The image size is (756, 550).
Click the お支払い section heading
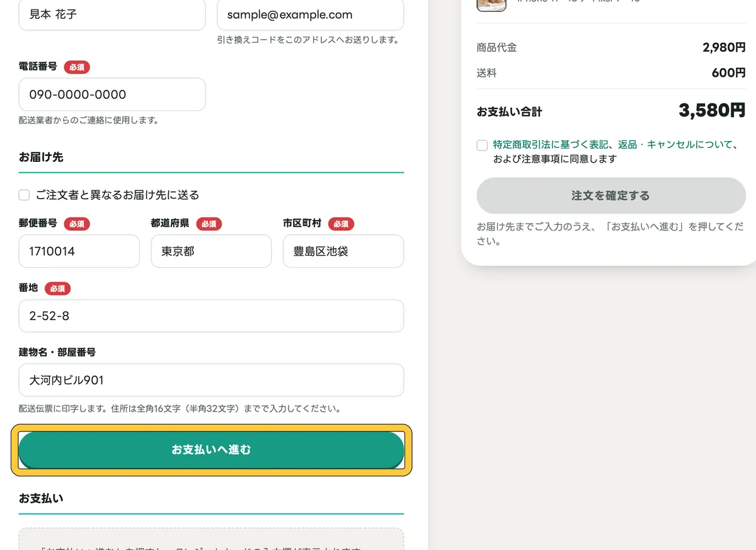coord(41,498)
